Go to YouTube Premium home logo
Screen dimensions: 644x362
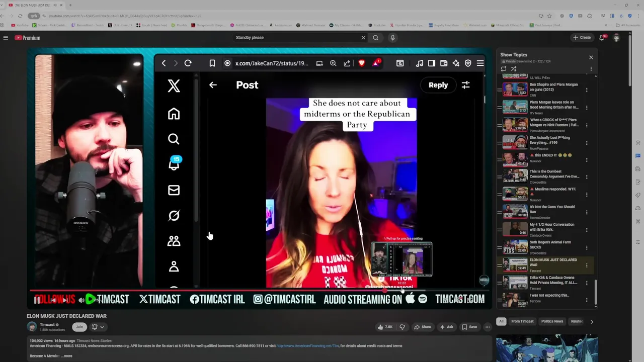[28, 38]
